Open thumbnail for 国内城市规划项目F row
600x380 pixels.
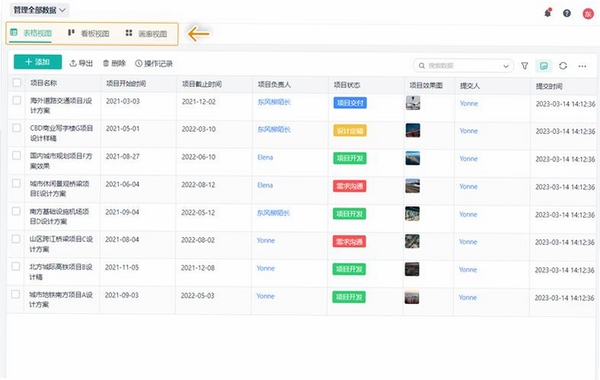tap(412, 158)
